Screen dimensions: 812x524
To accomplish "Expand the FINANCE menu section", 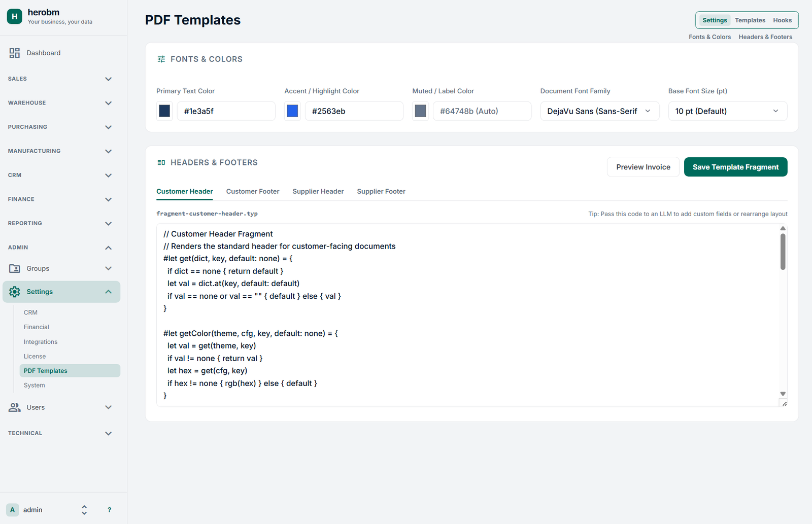I will tap(60, 199).
